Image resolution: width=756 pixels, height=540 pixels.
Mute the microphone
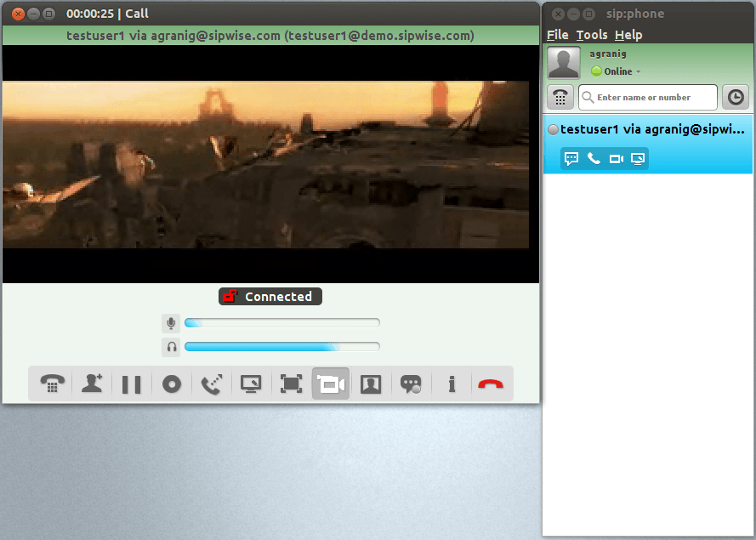171,323
